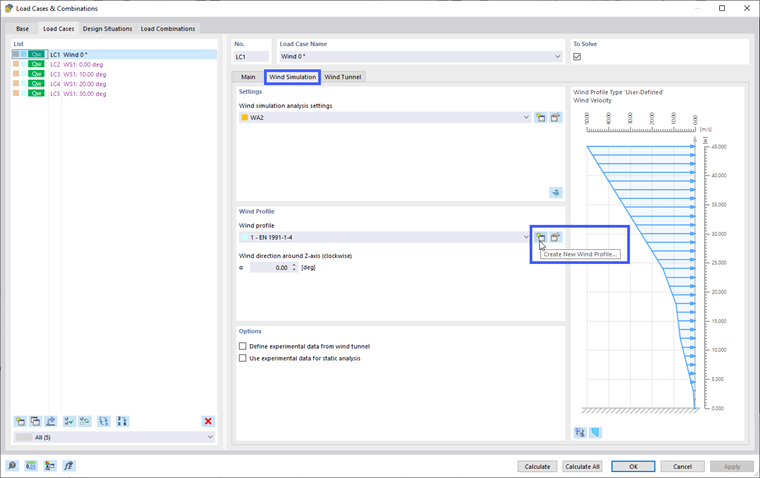Click the Apply button
The width and height of the screenshot is (760, 478).
coord(732,466)
